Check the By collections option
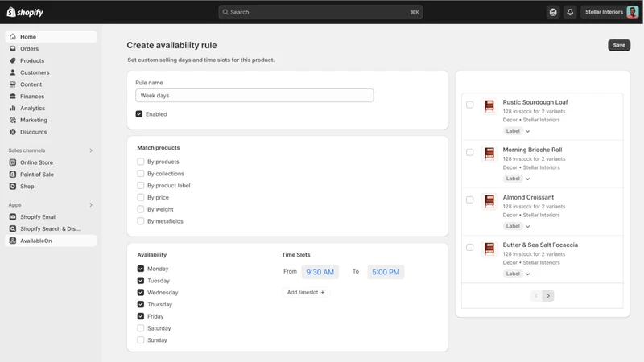 140,174
